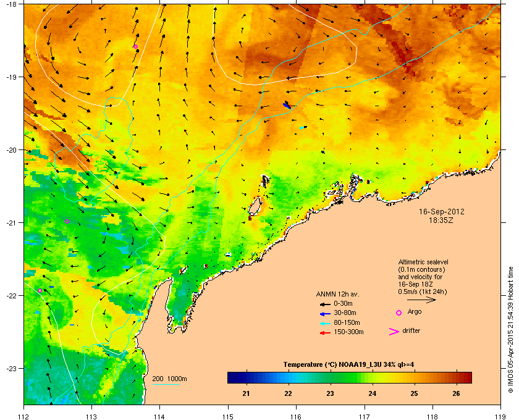Viewport: 519px width, 420px height.
Task: Click the 119 longitude axis label
Action: tap(500, 417)
